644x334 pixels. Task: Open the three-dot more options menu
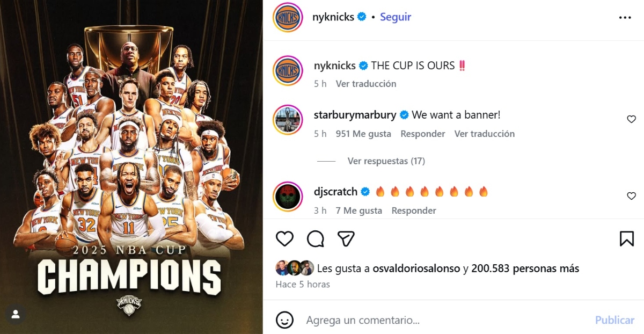coord(625,17)
